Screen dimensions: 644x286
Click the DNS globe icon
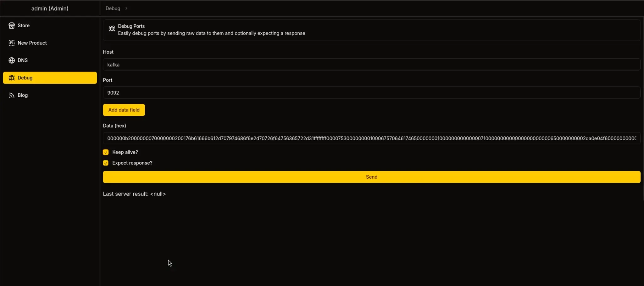[x=12, y=60]
